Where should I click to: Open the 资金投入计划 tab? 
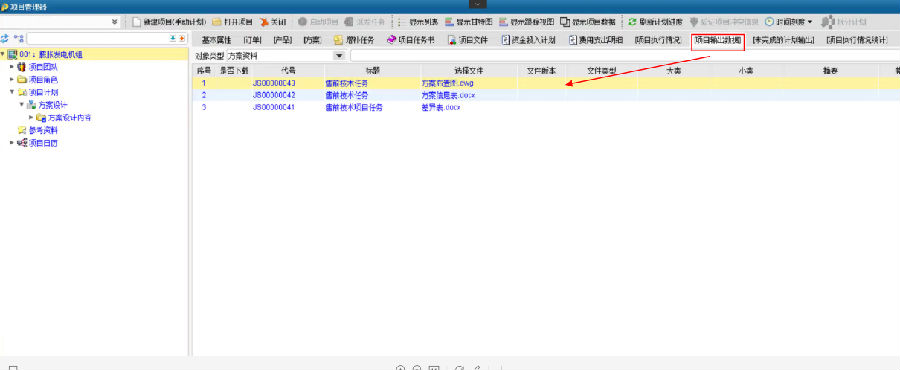(529, 41)
